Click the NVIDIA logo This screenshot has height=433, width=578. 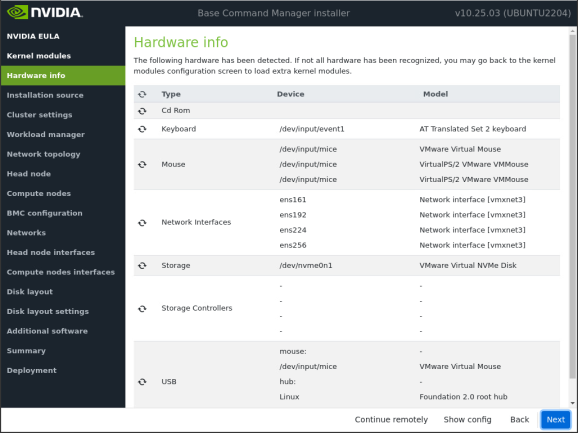coord(45,12)
